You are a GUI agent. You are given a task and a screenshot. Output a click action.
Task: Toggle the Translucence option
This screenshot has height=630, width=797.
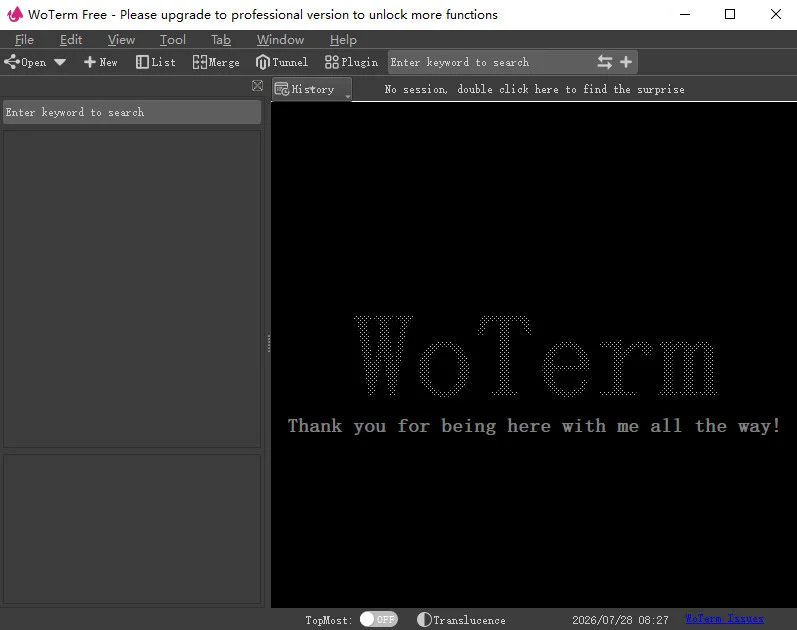coord(461,619)
